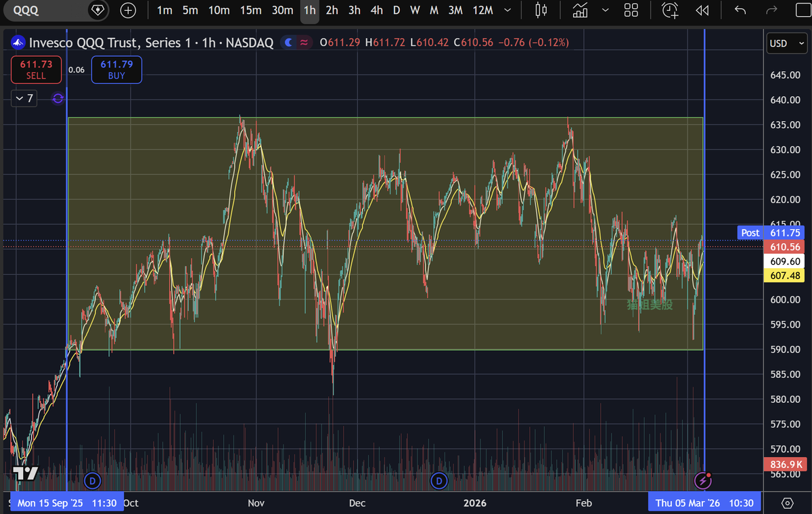Screen dimensions: 812x514
Task: Switch to the W weekly timeframe
Action: click(415, 10)
